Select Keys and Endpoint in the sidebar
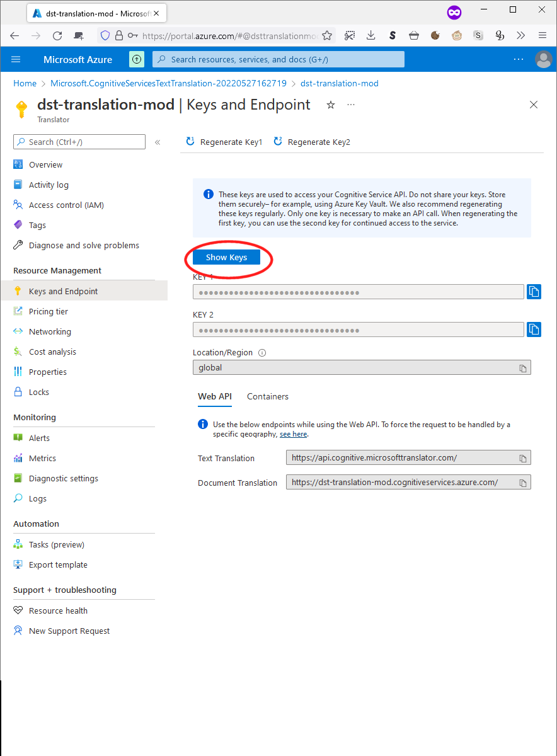 pos(84,292)
